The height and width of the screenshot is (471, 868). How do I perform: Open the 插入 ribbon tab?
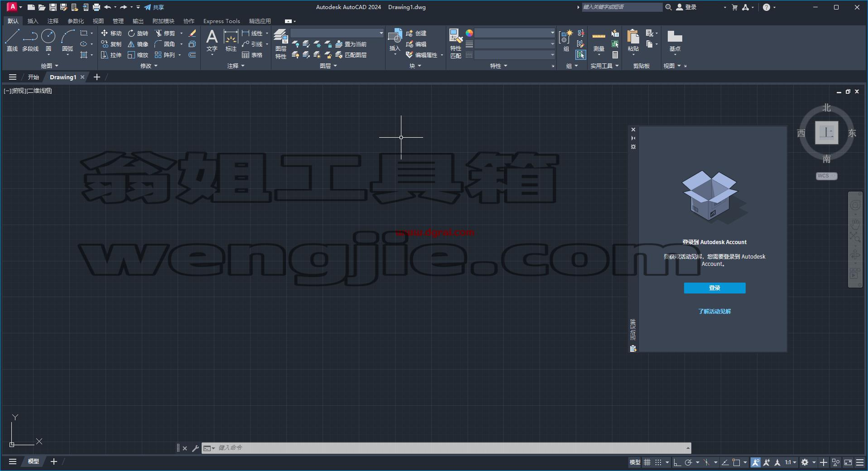(33, 21)
